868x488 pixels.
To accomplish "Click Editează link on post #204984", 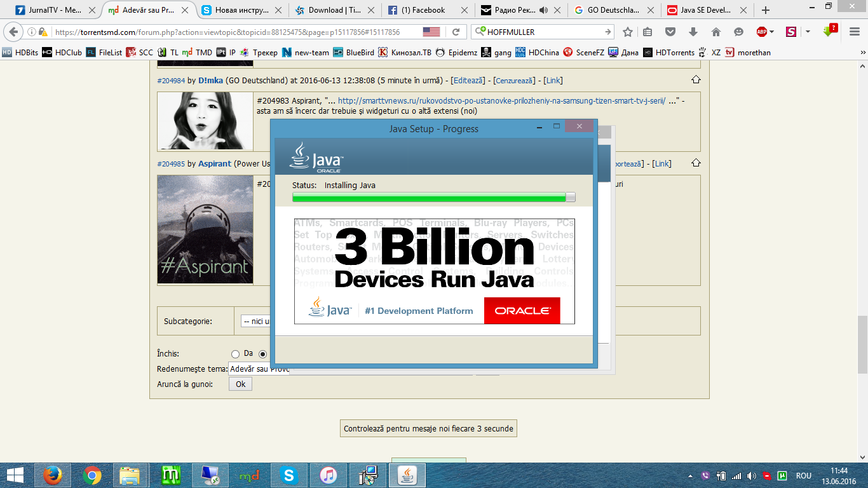I will click(x=468, y=80).
